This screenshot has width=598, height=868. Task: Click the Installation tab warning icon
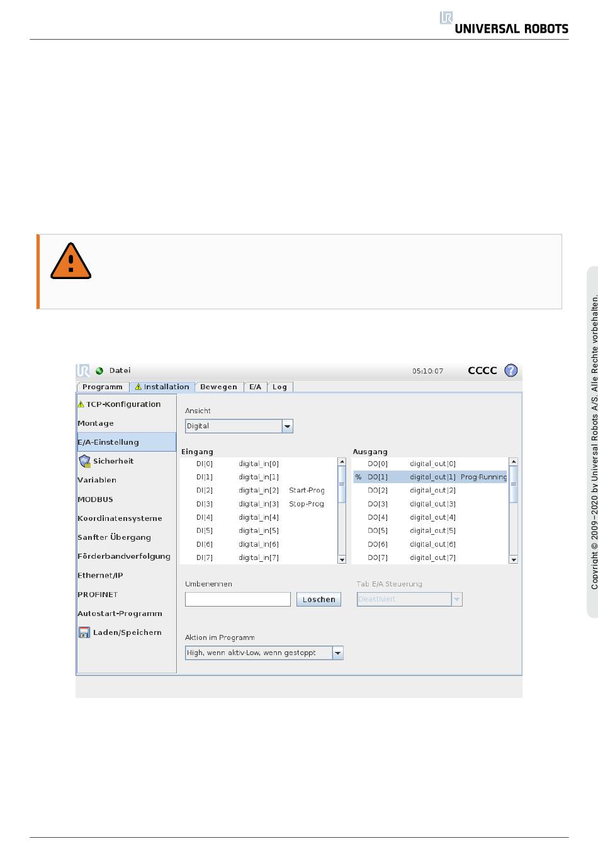138,387
